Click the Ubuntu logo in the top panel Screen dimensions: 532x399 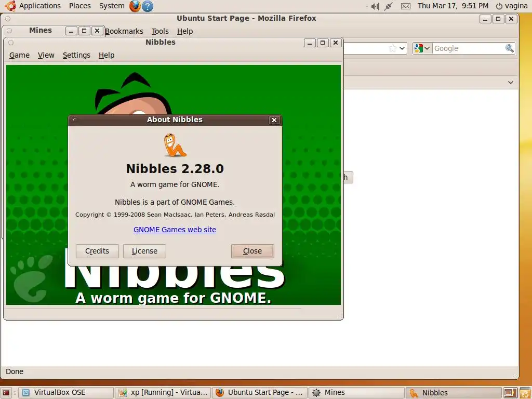pos(10,6)
